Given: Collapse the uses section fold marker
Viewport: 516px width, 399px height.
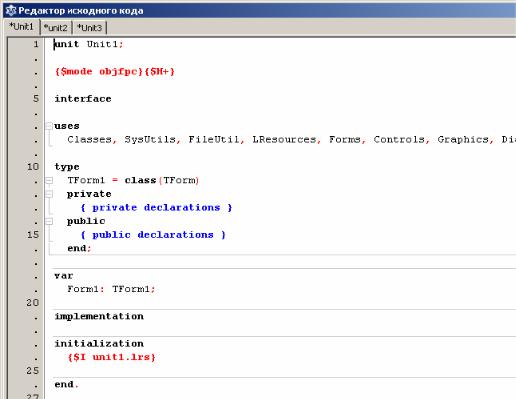Looking at the screenshot, I should pyautogui.click(x=49, y=126).
